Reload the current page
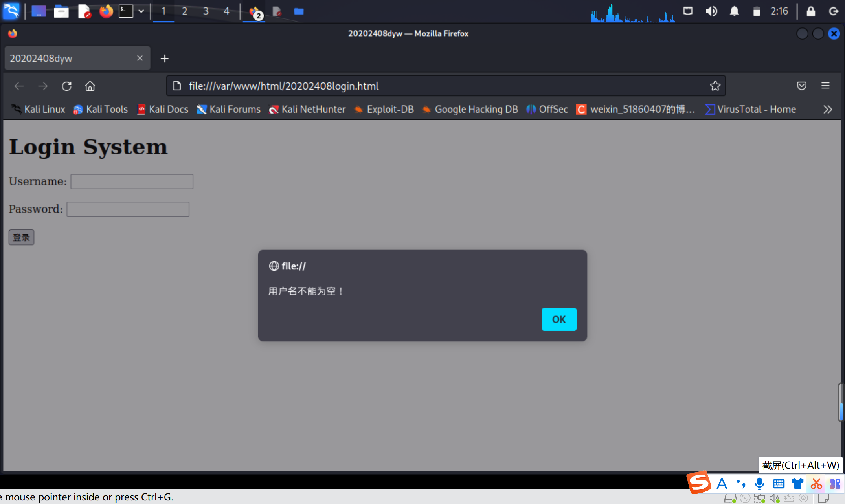The image size is (845, 504). pos(66,86)
